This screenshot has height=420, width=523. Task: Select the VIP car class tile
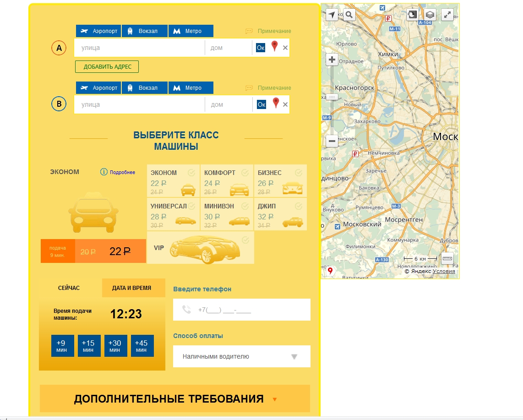click(x=201, y=247)
